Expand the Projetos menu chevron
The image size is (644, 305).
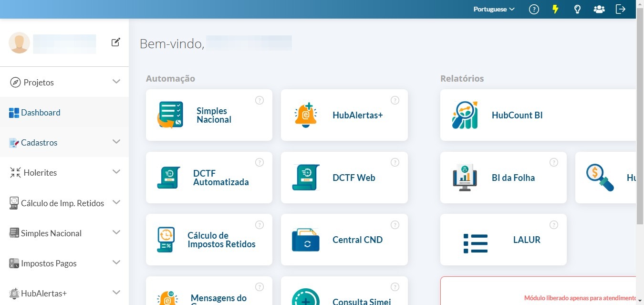coord(116,82)
